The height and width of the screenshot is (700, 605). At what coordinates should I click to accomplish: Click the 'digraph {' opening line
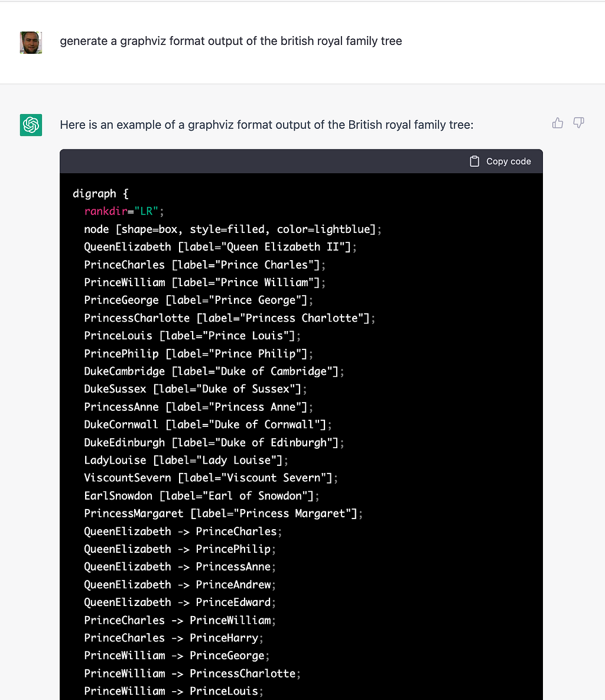tap(100, 193)
